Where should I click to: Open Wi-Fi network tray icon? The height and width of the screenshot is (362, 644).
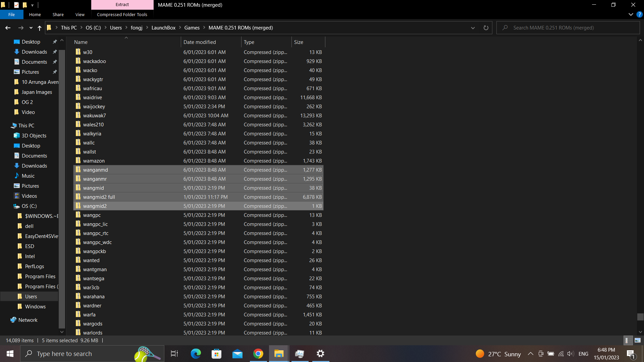(561, 354)
